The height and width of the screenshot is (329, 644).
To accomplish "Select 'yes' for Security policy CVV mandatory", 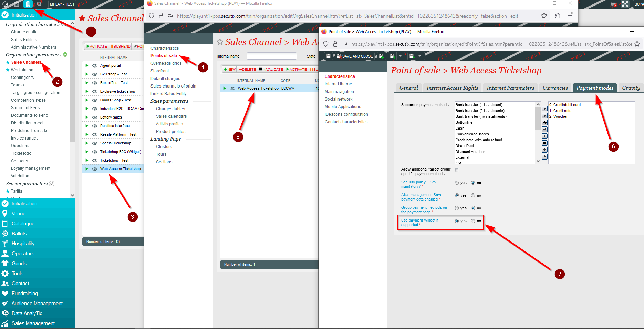I will (457, 183).
